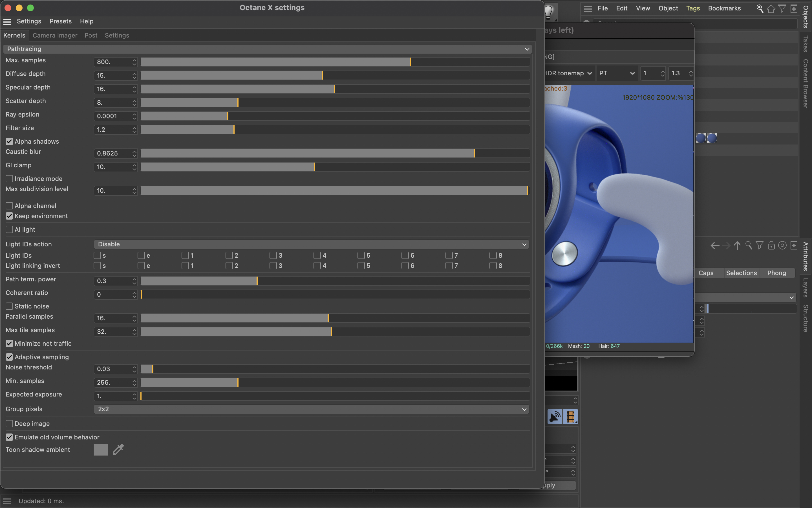Image resolution: width=812 pixels, height=508 pixels.
Task: Pick toon shadow ambient color with eyedropper
Action: 118,450
